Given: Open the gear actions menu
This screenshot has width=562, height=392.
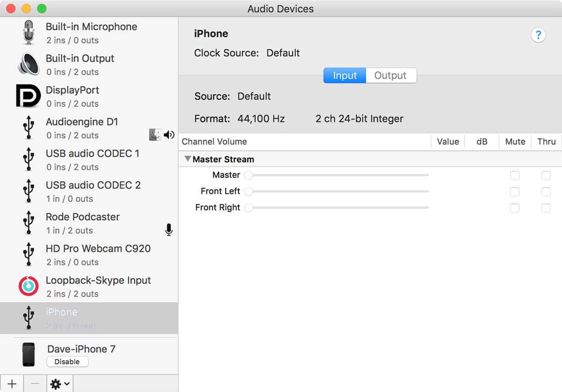Looking at the screenshot, I should tap(60, 384).
